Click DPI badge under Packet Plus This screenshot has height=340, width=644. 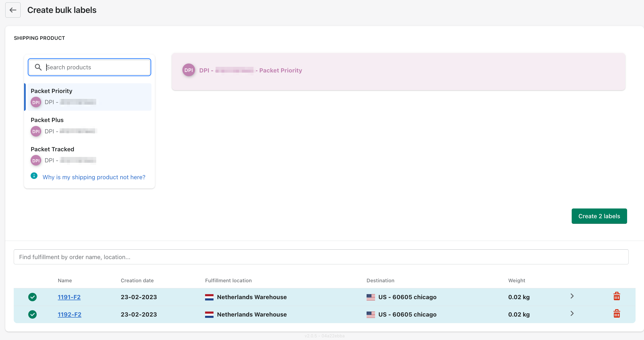click(x=36, y=131)
